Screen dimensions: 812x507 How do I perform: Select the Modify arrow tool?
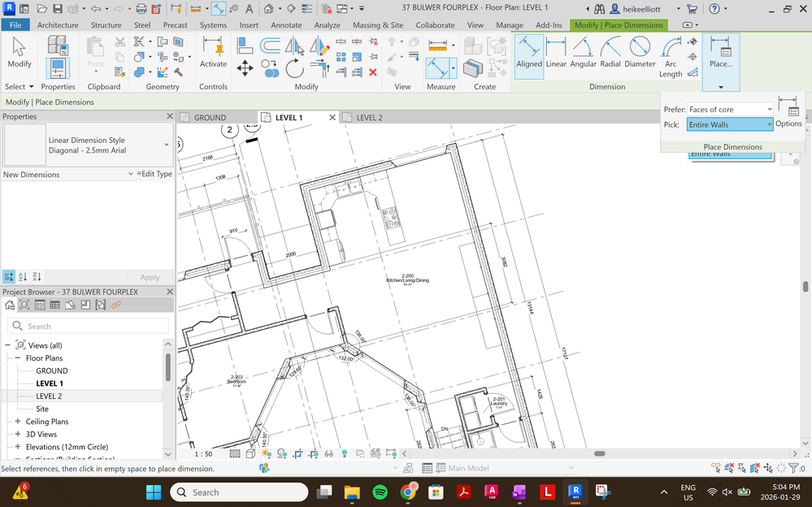20,52
